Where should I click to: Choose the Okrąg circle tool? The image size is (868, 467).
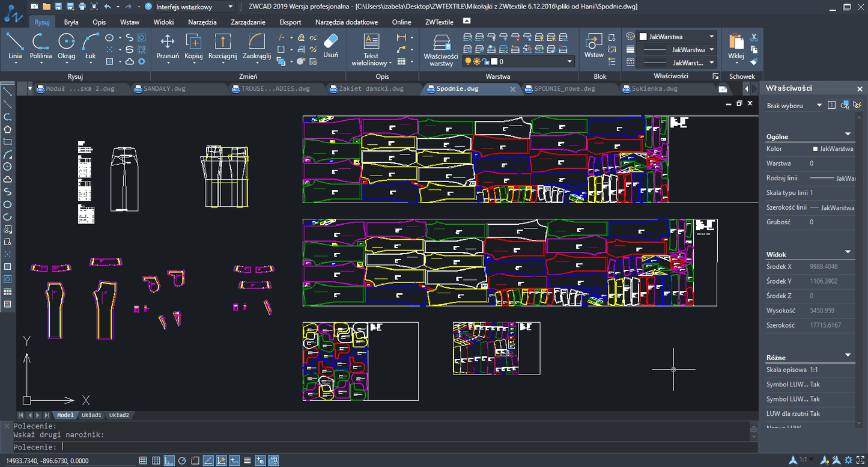click(x=67, y=46)
